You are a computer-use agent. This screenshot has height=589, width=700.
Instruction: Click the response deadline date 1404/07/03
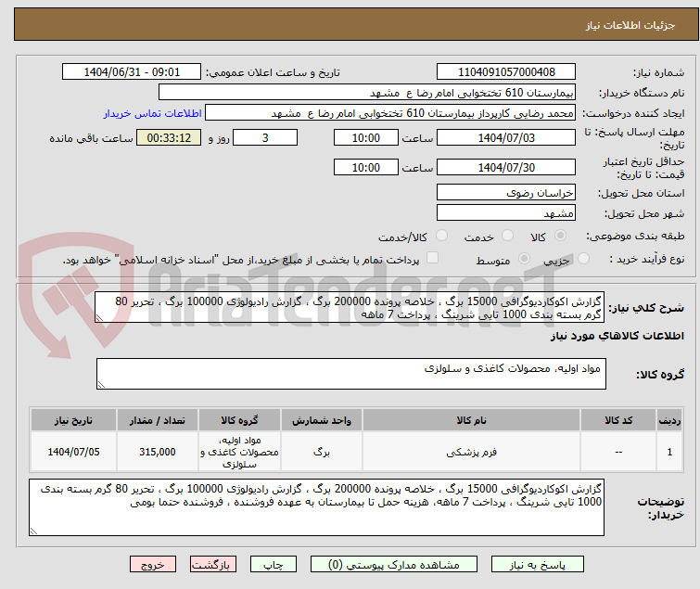[506, 137]
